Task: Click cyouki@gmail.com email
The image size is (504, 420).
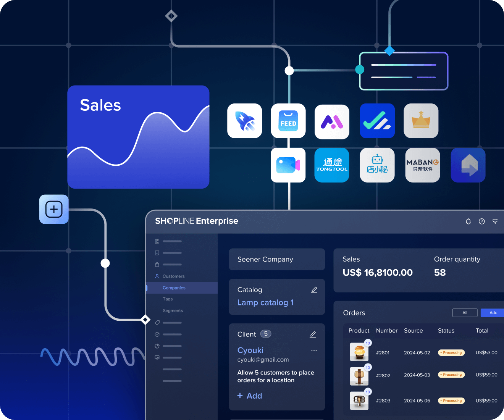Action: pyautogui.click(x=263, y=360)
